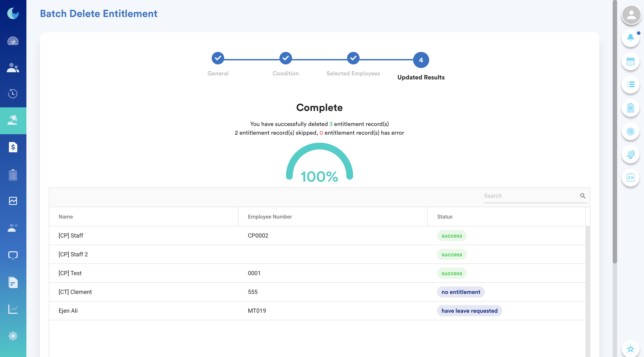The width and height of the screenshot is (644, 357).
Task: Click employee number 'MT019'
Action: click(257, 310)
